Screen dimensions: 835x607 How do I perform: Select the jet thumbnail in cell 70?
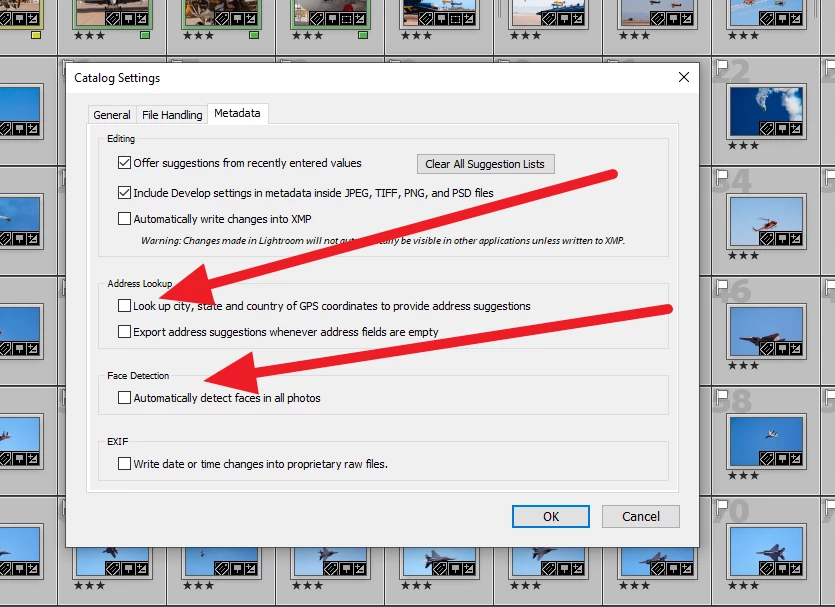point(766,551)
